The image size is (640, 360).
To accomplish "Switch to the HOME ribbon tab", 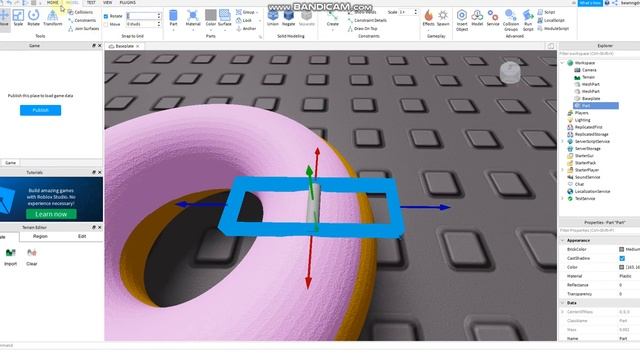I will [x=53, y=2].
